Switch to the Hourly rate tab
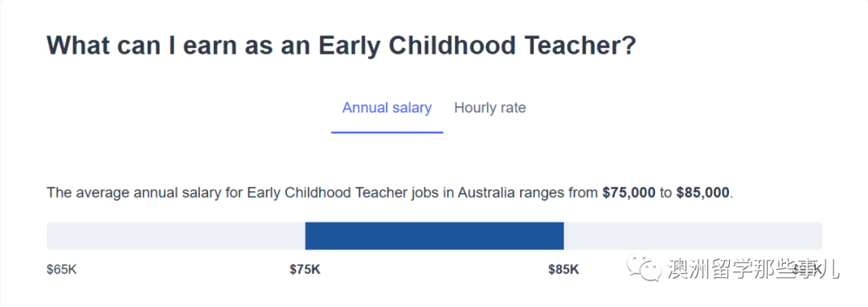The width and height of the screenshot is (868, 307). pyautogui.click(x=490, y=108)
